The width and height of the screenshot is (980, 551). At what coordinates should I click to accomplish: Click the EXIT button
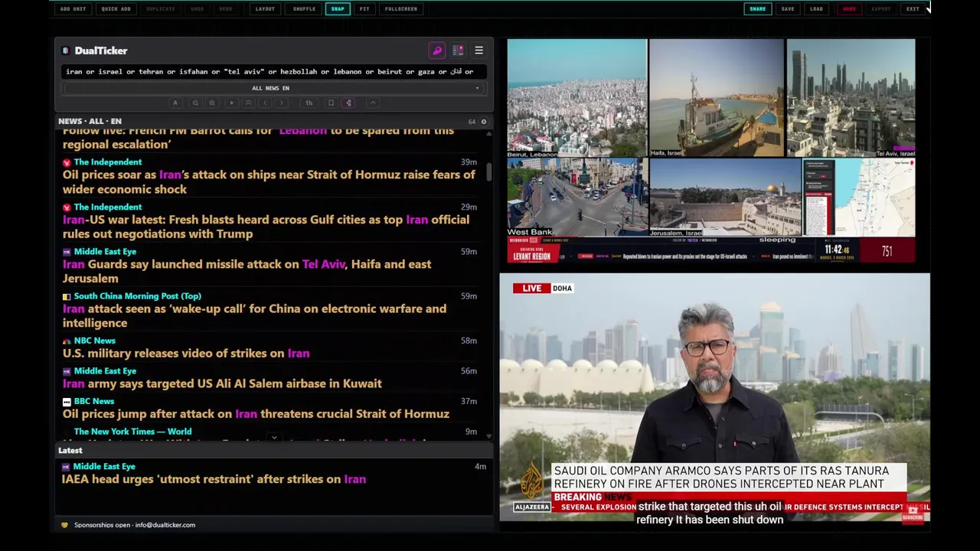coord(913,9)
